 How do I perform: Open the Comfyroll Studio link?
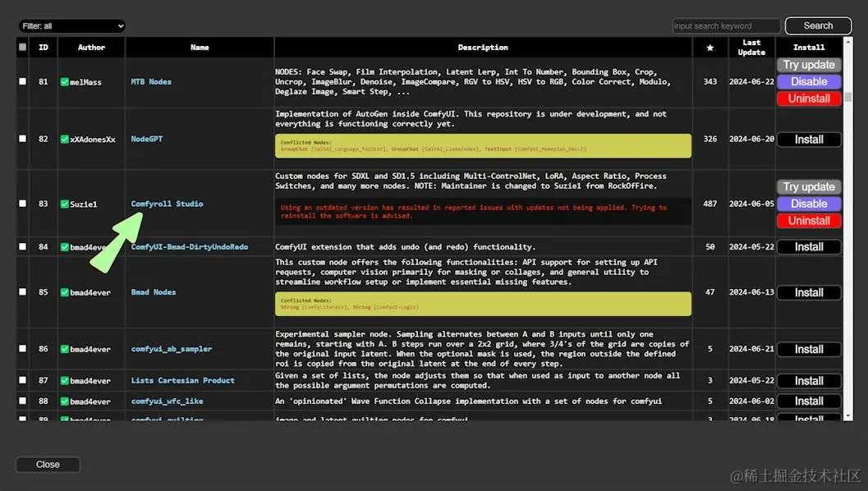click(x=168, y=204)
